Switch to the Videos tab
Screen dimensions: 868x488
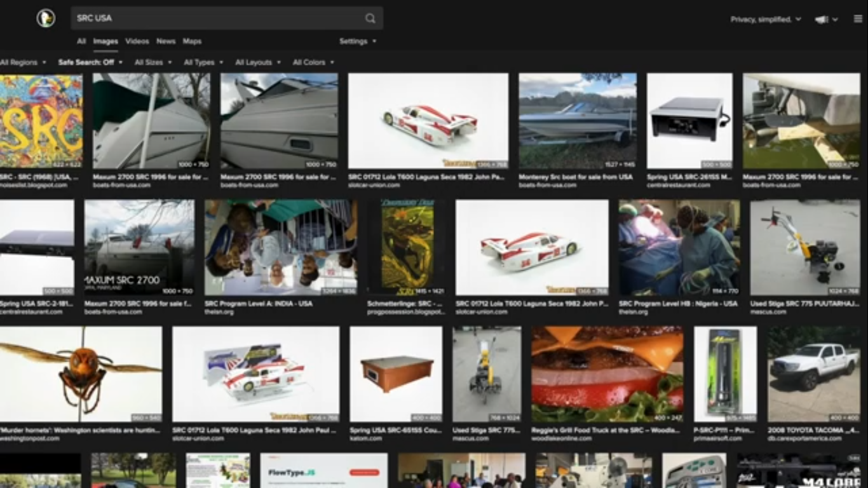point(137,41)
